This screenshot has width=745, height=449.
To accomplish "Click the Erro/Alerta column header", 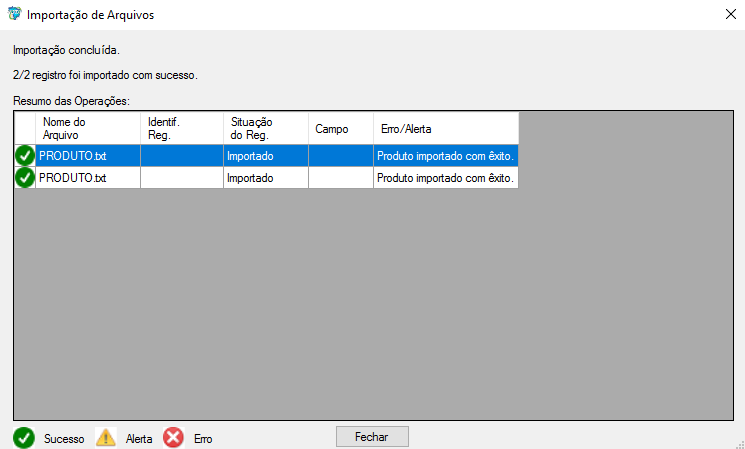I will pos(446,128).
